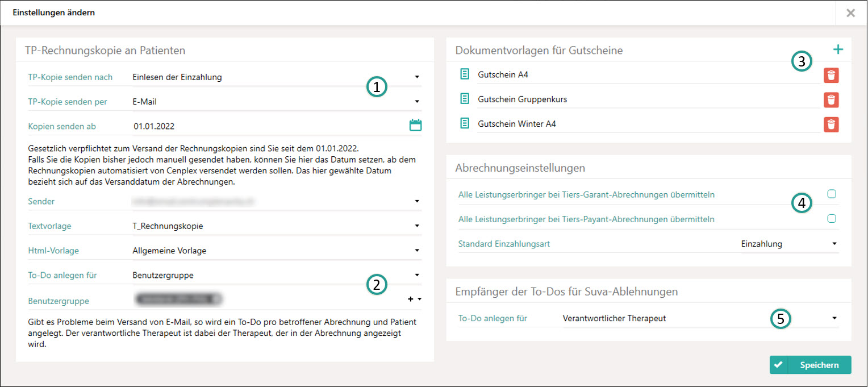Open the Textvorlage dropdown
The width and height of the screenshot is (868, 387).
coord(276,226)
